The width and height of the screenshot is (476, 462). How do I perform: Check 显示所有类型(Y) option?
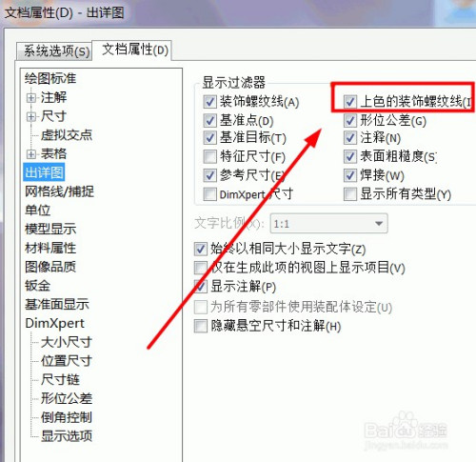point(350,194)
